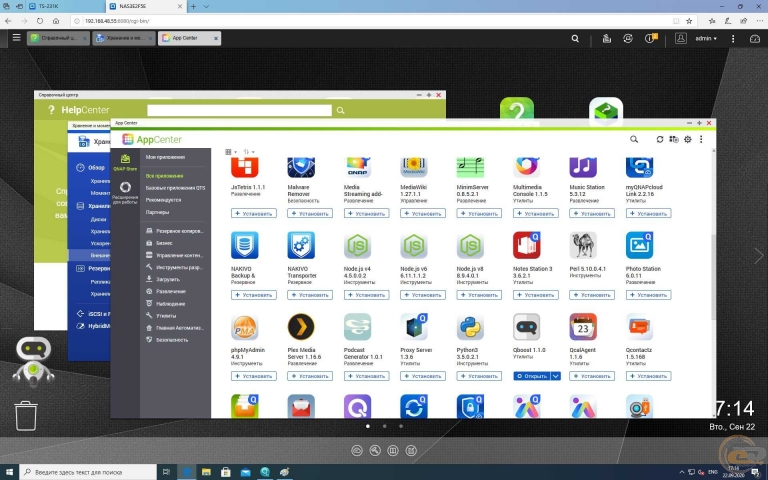Open the admin user dropdown
Image resolution: width=768 pixels, height=480 pixels.
click(706, 38)
